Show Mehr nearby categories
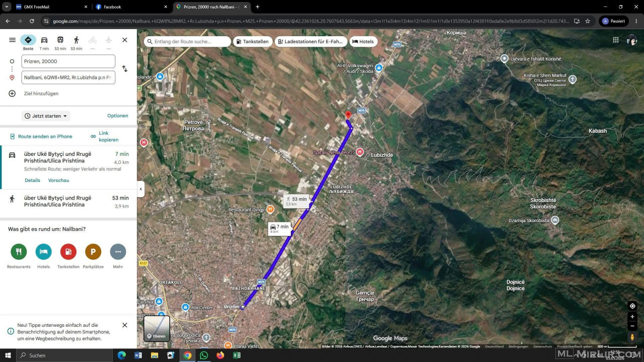The width and height of the screenshot is (644, 362). click(118, 251)
